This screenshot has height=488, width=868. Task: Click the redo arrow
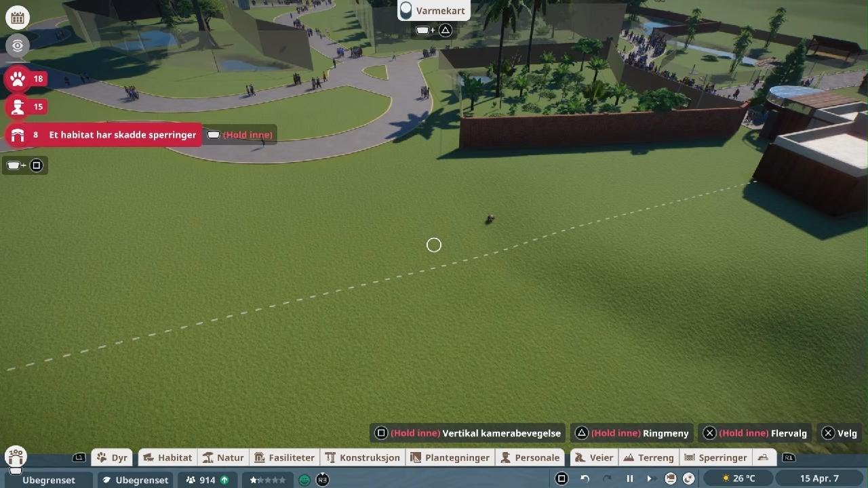click(607, 479)
